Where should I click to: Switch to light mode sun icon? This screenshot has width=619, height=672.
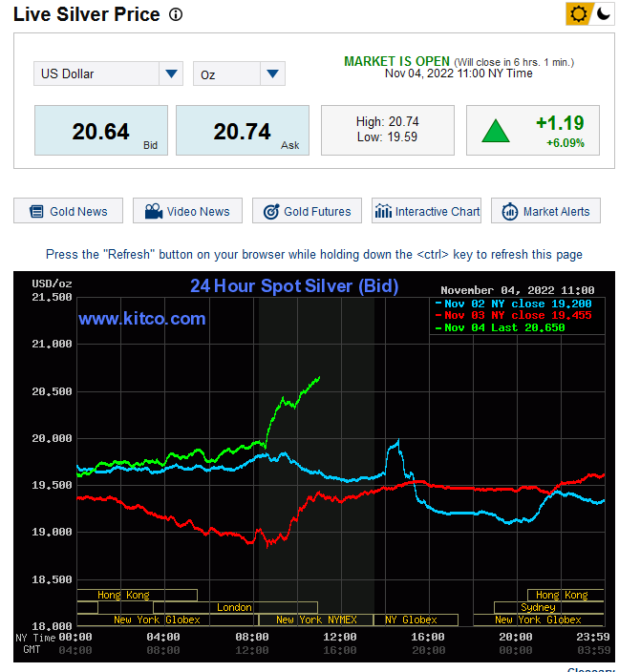[x=578, y=14]
